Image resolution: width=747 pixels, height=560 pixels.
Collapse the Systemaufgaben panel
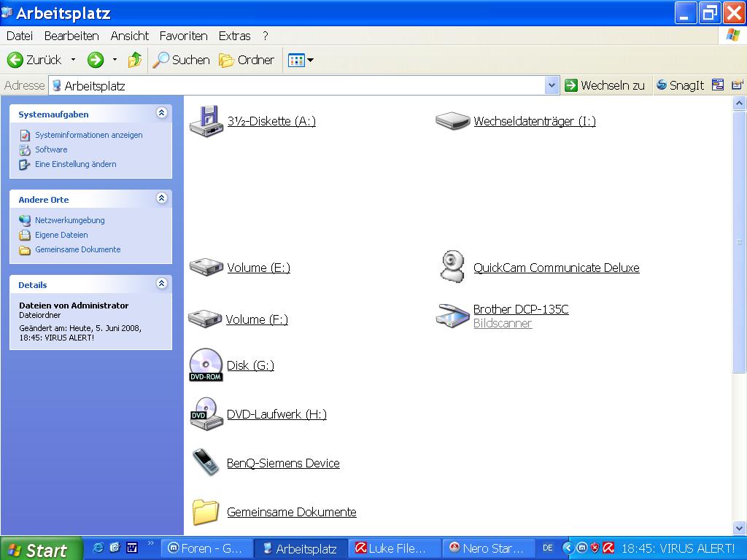pos(161,113)
